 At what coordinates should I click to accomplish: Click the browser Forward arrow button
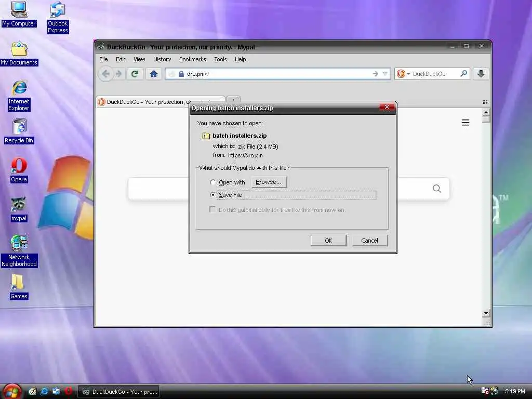118,74
